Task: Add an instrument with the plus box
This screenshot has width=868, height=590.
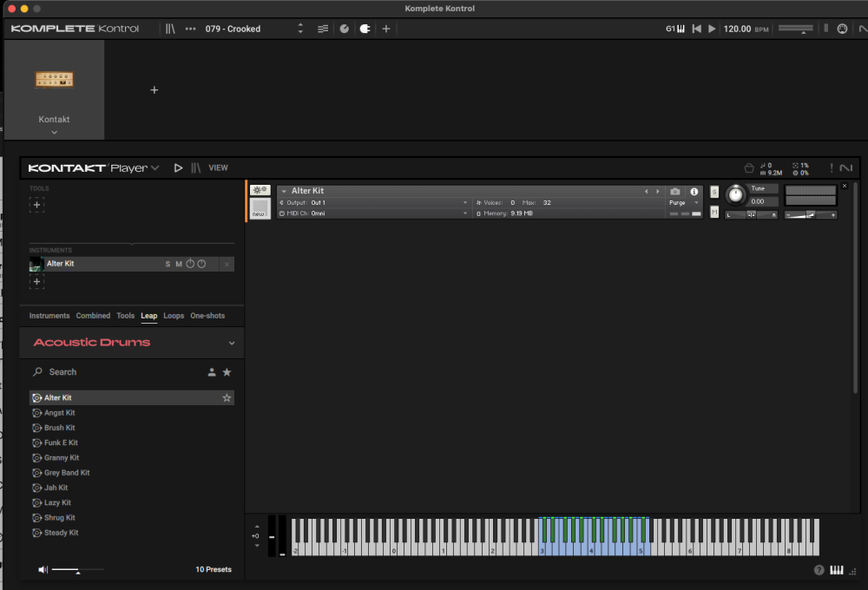Action: click(36, 282)
